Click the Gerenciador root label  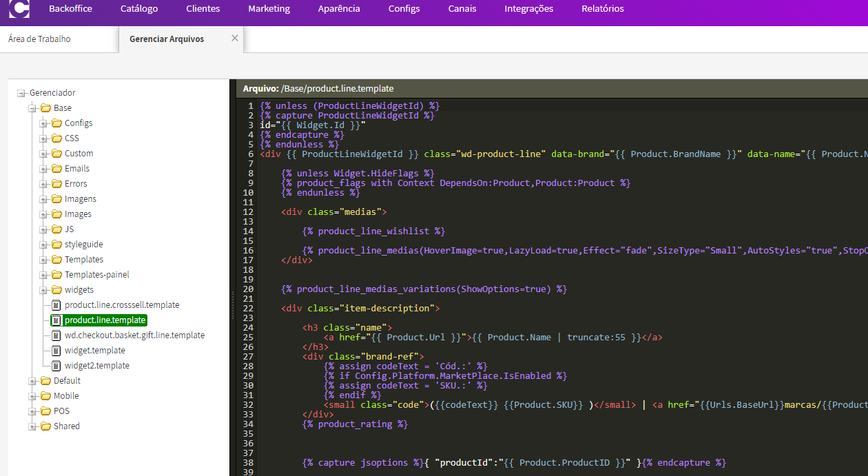click(52, 93)
